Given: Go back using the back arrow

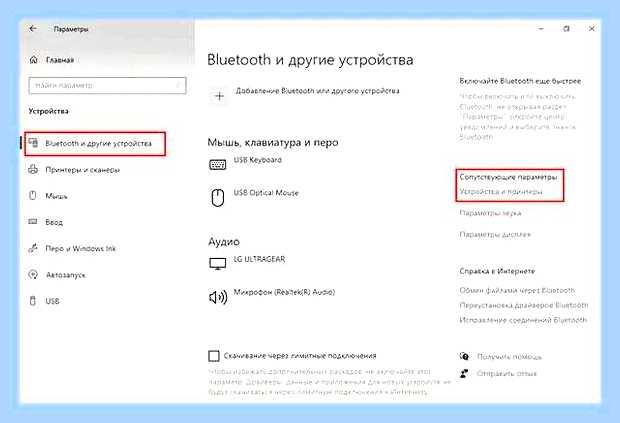Looking at the screenshot, I should pyautogui.click(x=33, y=28).
